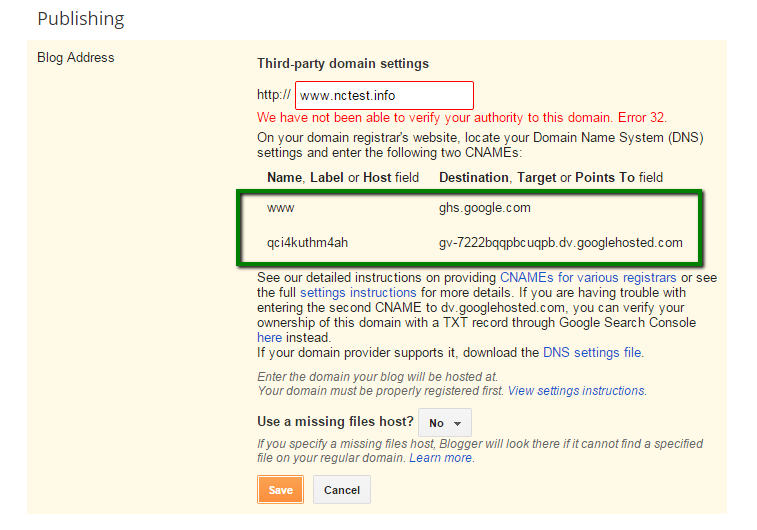This screenshot has height=530, width=757.
Task: Download the DNS settings file
Action: (x=592, y=352)
